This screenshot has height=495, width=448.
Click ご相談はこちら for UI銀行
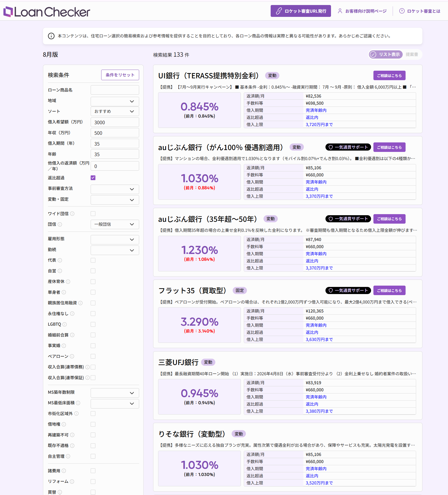389,75
